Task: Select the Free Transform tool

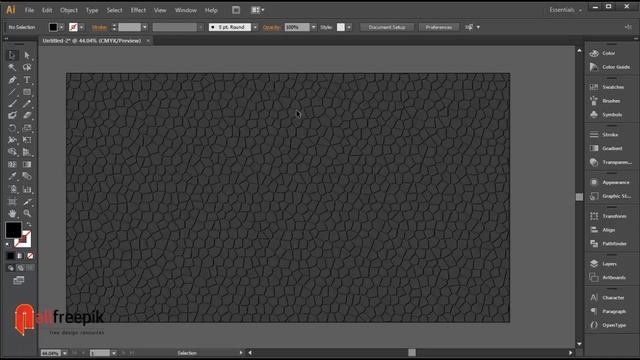Action: (27, 140)
